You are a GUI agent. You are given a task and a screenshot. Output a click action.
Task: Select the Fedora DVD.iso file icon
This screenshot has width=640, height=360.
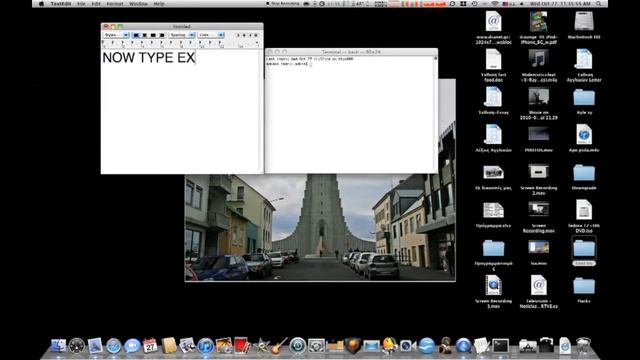584,209
